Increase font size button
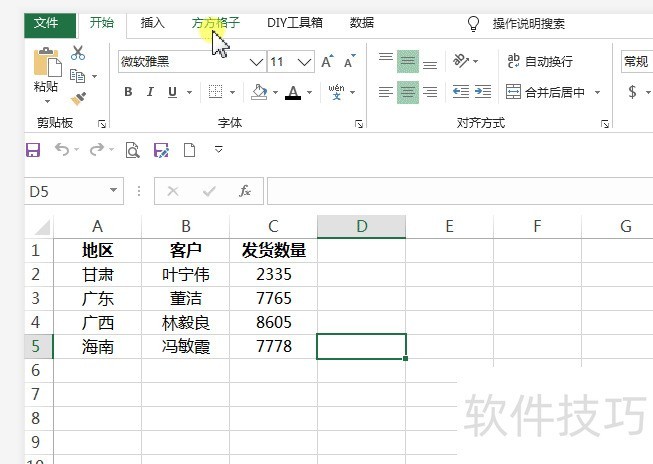Image resolution: width=653 pixels, height=464 pixels. tap(328, 61)
